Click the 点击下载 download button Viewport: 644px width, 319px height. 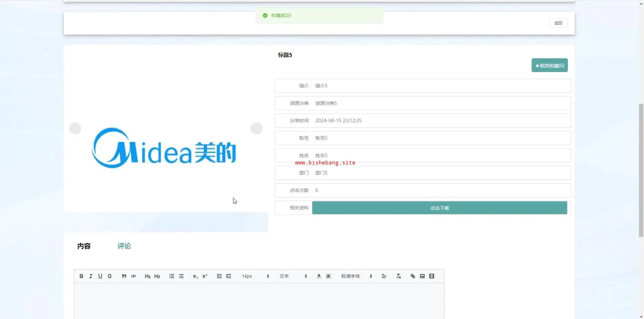pos(440,208)
